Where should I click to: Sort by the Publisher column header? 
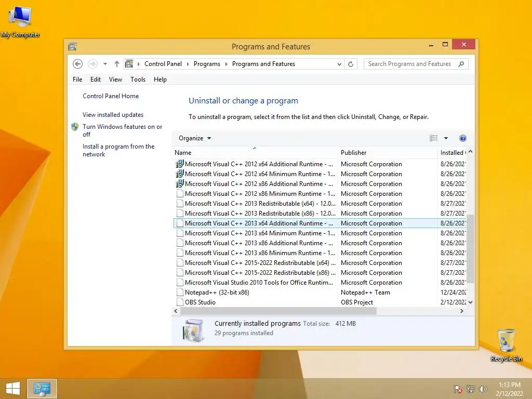(x=387, y=153)
